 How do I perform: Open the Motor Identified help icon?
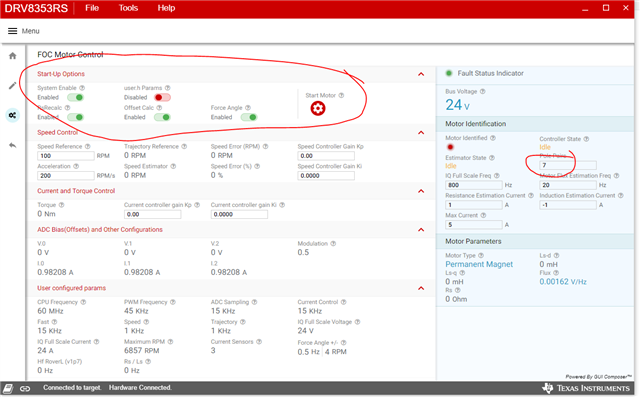click(493, 138)
